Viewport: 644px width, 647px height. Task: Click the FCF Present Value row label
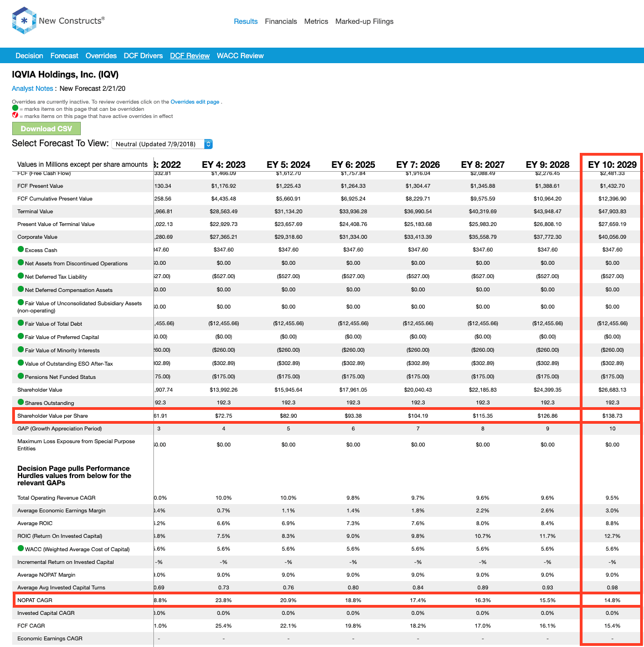click(40, 186)
